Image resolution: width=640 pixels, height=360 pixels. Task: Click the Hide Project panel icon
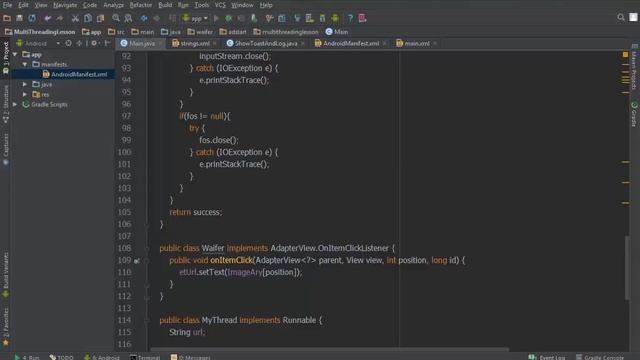[107, 43]
